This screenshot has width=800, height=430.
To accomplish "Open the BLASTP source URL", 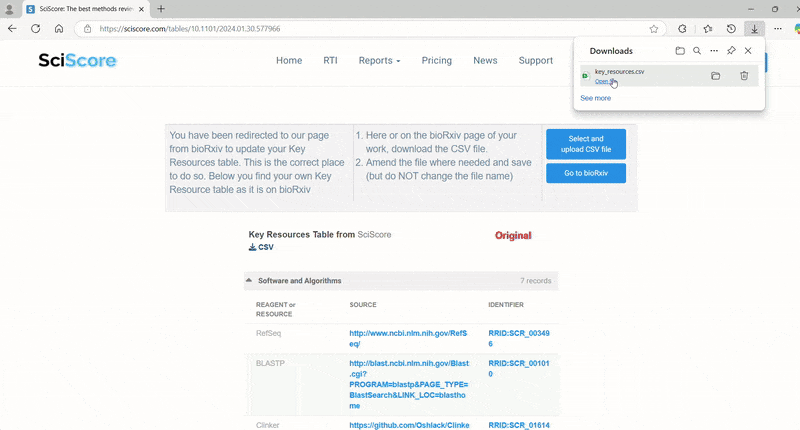I will coord(409,385).
